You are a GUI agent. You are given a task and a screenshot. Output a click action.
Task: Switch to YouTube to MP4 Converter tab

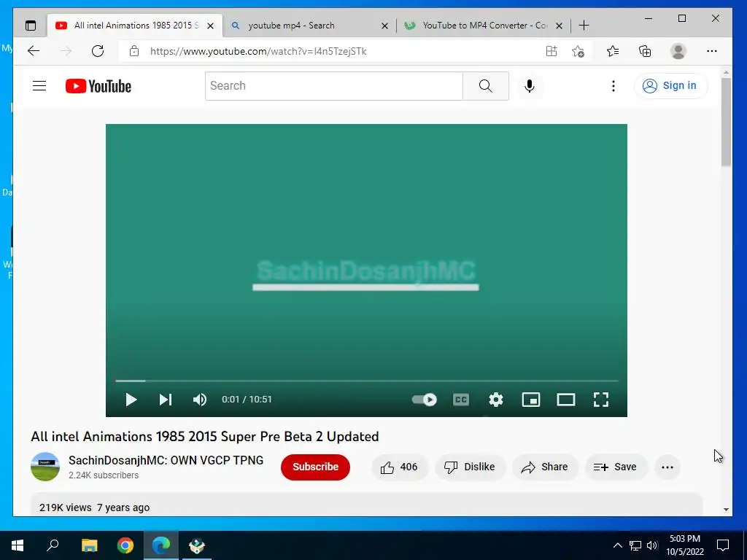[x=484, y=26]
